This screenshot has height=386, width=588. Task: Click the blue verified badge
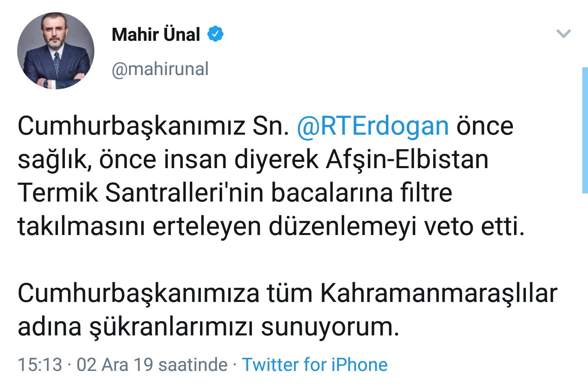tap(215, 34)
